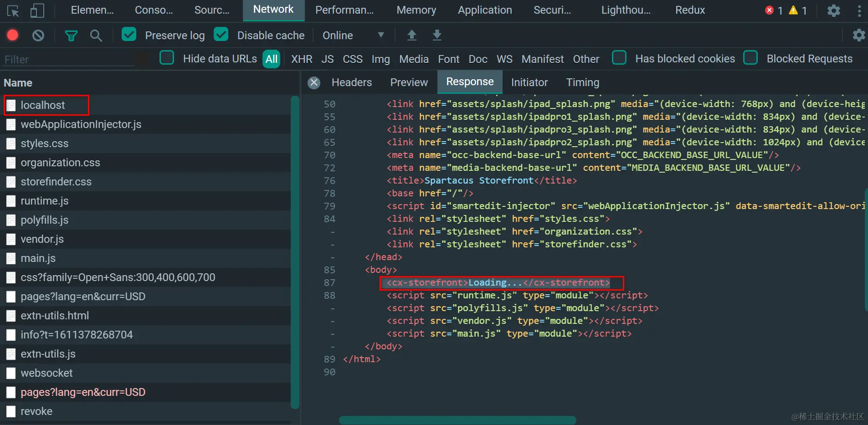Enable Blocked Requests checkbox

click(x=750, y=58)
